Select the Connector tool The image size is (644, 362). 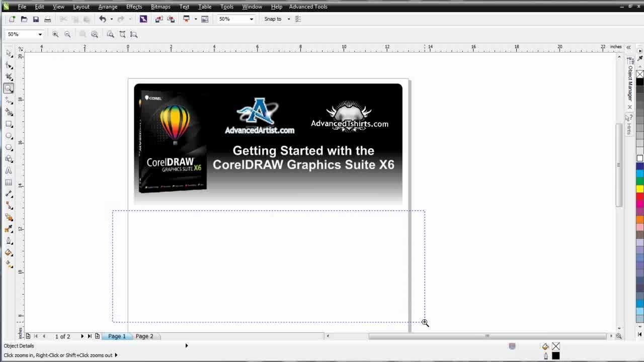pyautogui.click(x=9, y=206)
